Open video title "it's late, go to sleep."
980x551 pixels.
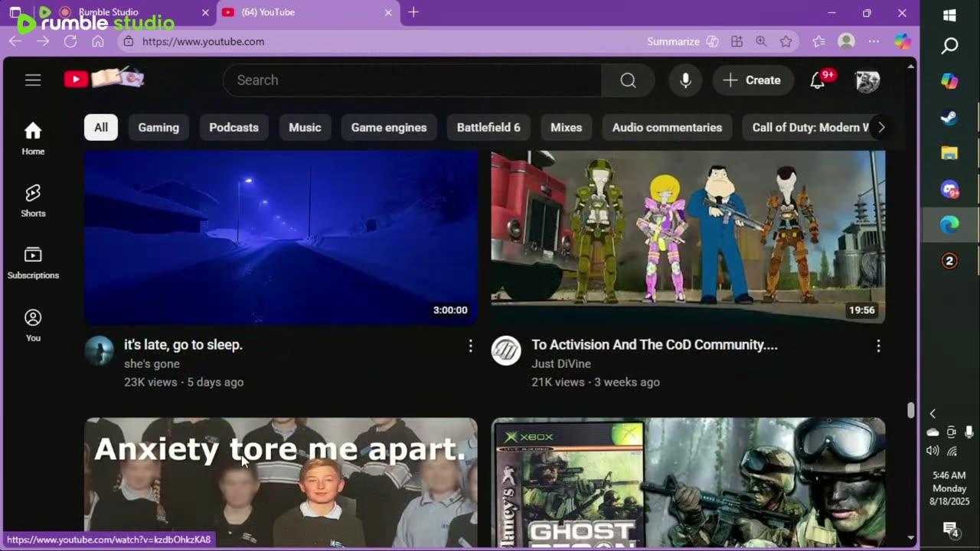coord(183,345)
